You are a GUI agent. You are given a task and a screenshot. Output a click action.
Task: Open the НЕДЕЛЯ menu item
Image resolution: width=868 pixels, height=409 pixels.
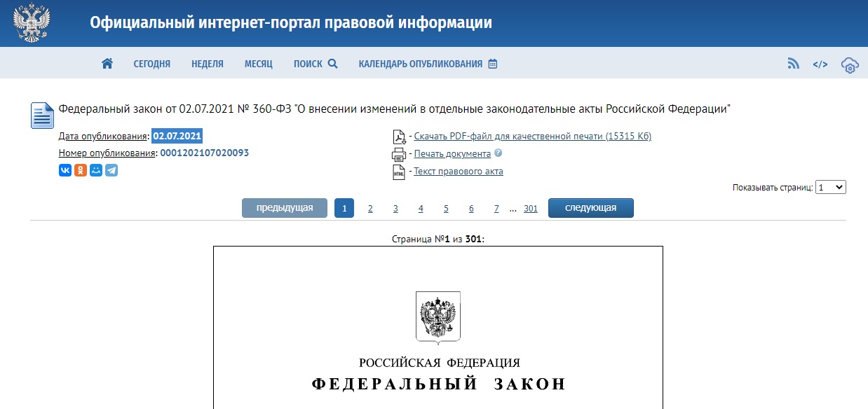point(208,64)
